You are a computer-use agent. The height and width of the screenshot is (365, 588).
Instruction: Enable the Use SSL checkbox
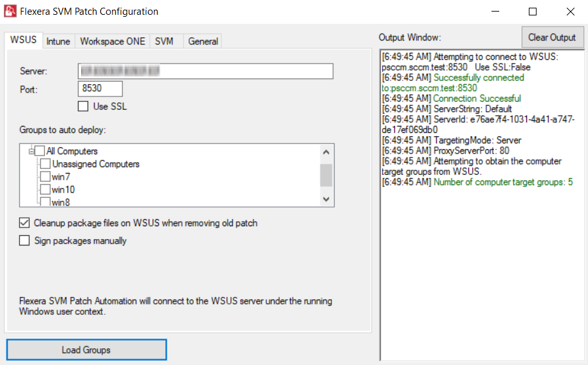tap(83, 107)
